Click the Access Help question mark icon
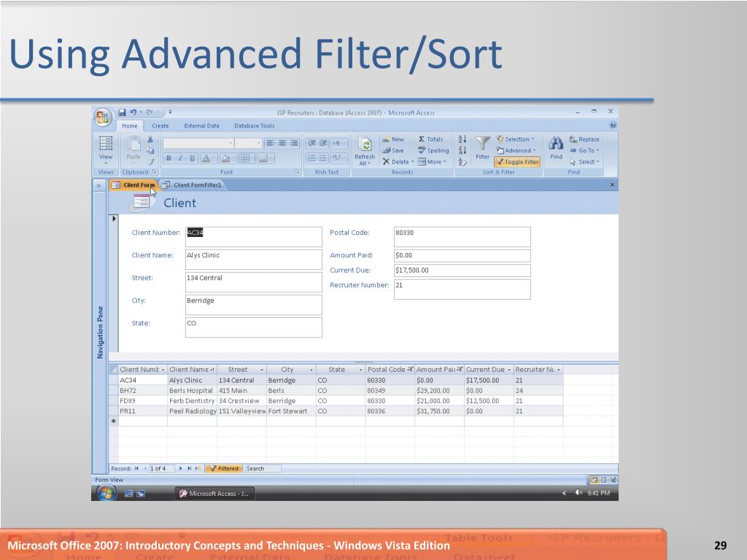The height and width of the screenshot is (560, 747). [613, 125]
